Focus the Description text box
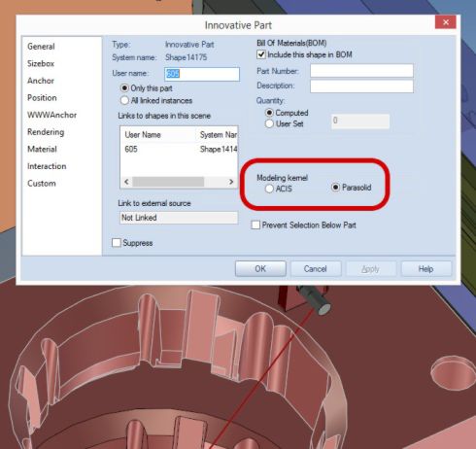 click(x=361, y=86)
